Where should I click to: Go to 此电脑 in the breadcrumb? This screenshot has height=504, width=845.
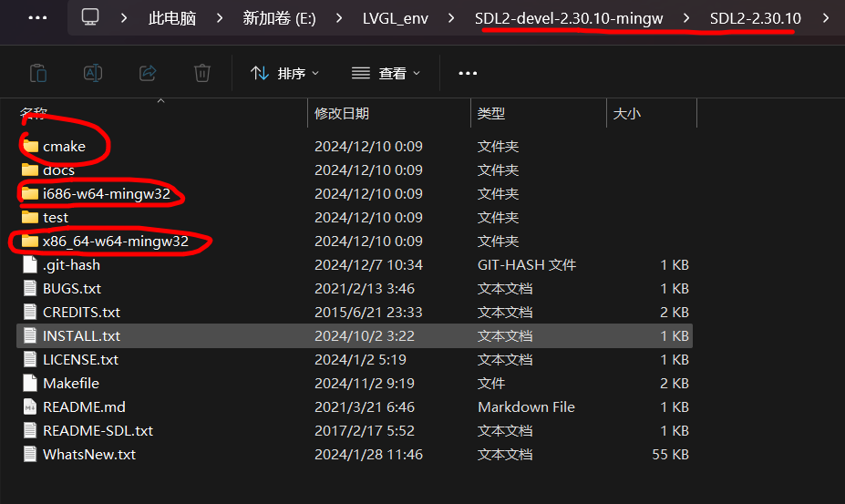[x=172, y=18]
